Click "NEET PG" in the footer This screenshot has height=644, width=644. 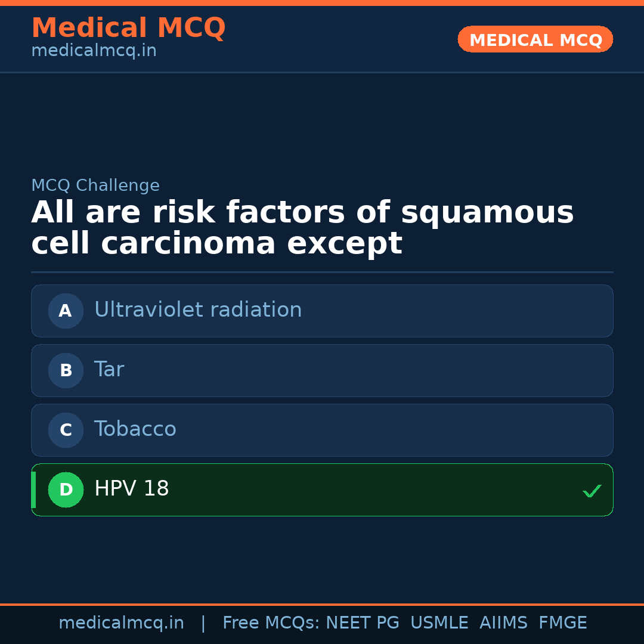[363, 623]
